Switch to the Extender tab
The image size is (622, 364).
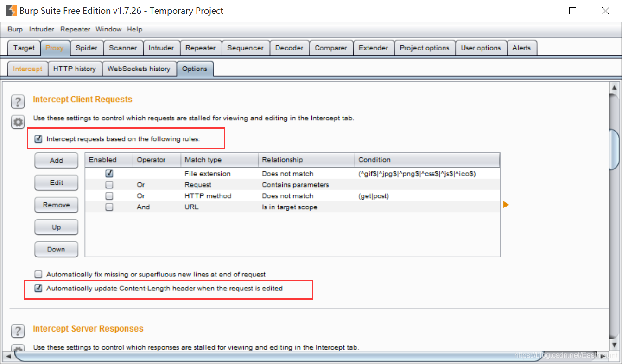[x=374, y=48]
